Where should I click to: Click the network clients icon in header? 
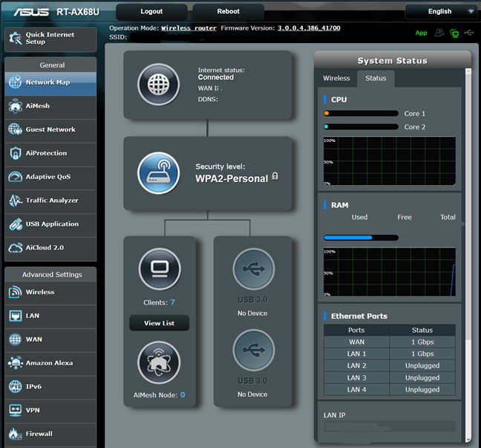(x=454, y=33)
